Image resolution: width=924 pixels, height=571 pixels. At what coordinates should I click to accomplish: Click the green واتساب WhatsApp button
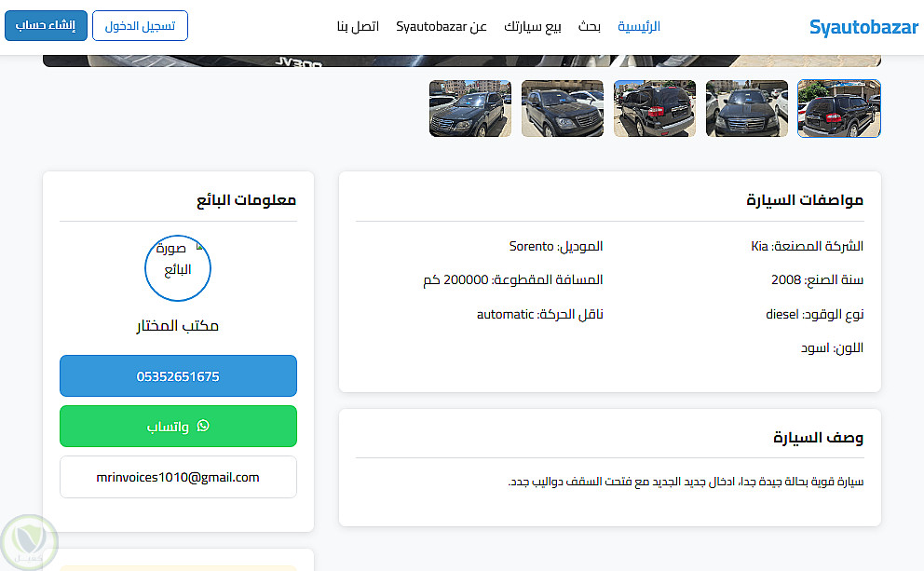(x=178, y=426)
